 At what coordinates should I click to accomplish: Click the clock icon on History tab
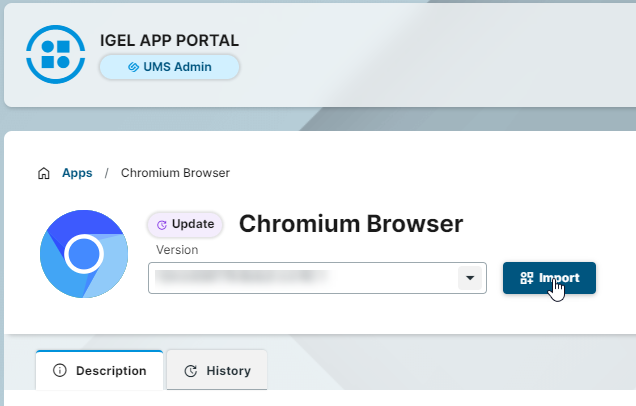tap(190, 371)
